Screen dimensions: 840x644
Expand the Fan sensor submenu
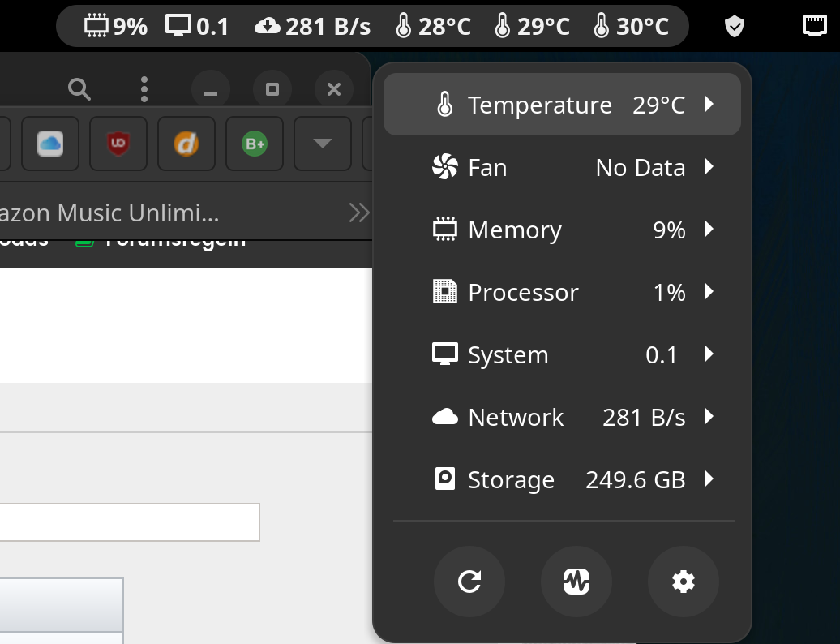709,167
